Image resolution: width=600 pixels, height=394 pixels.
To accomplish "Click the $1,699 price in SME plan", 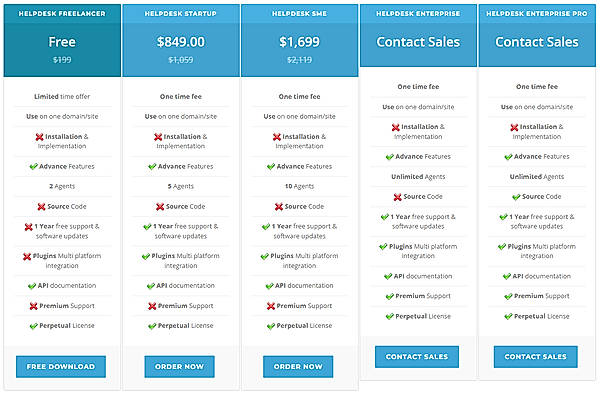I will point(299,42).
